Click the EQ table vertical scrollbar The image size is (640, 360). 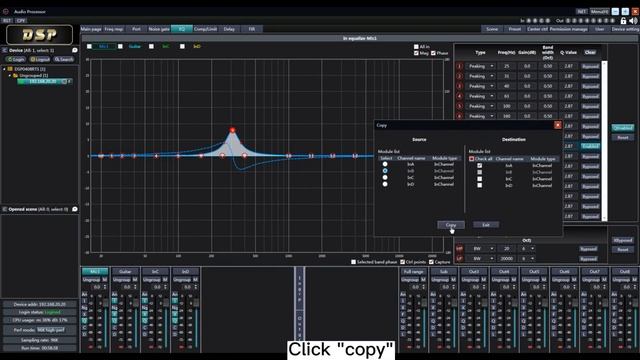(604, 141)
